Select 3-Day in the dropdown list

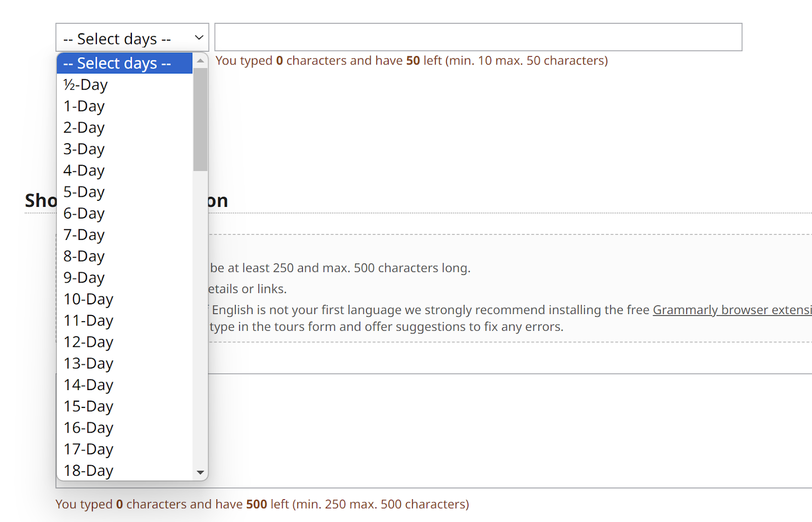124,149
